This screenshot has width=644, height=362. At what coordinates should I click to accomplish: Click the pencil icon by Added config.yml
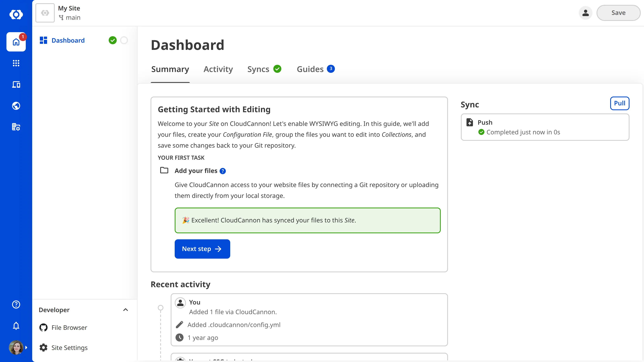(180, 325)
